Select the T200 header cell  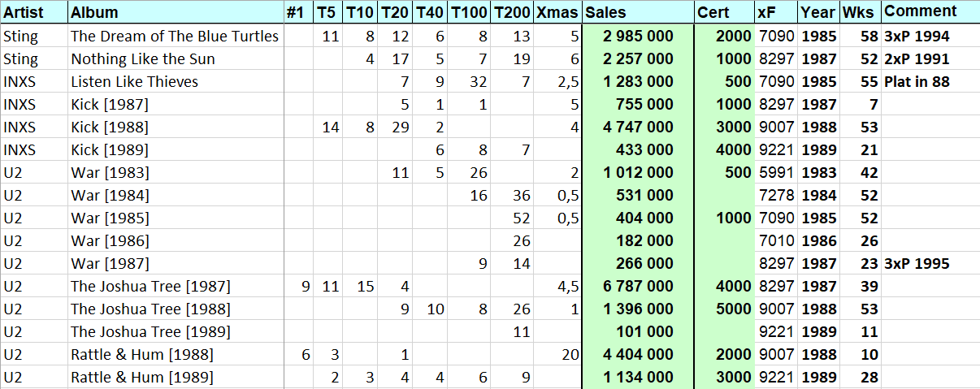click(x=513, y=12)
